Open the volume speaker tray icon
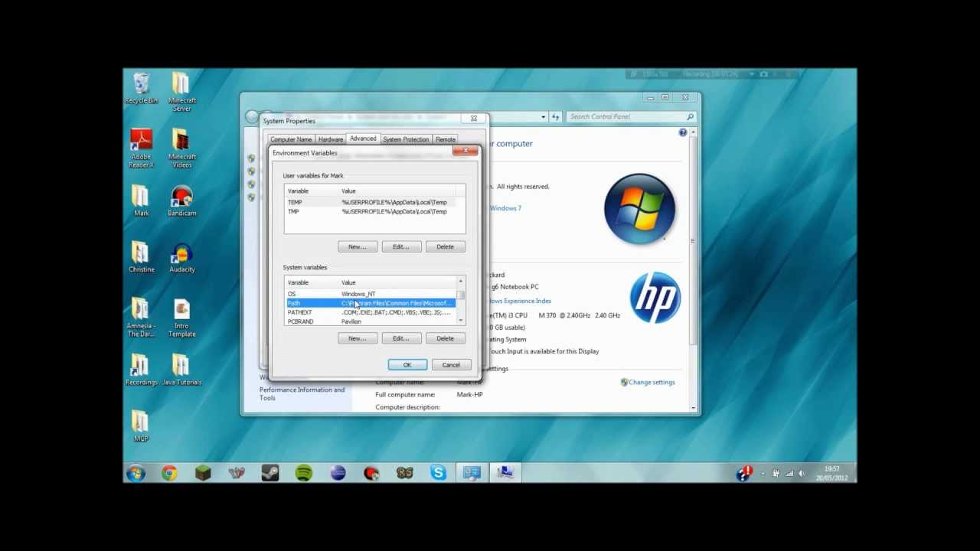The width and height of the screenshot is (980, 551). tap(802, 474)
